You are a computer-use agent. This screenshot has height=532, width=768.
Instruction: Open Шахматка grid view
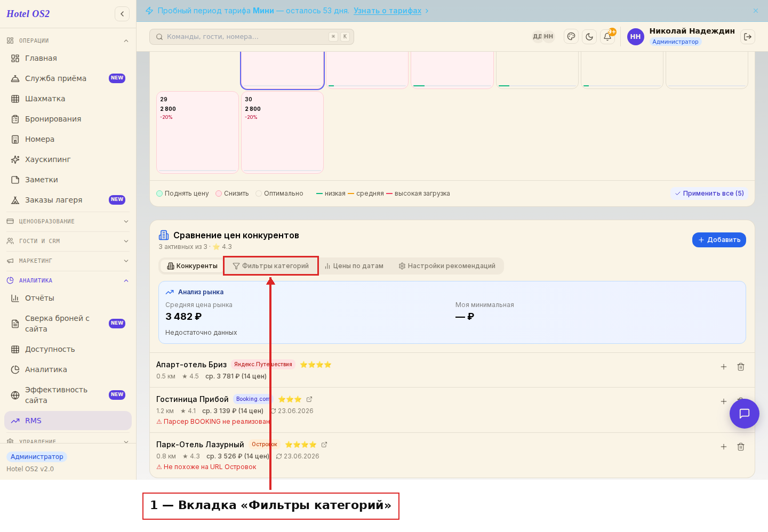point(68,99)
